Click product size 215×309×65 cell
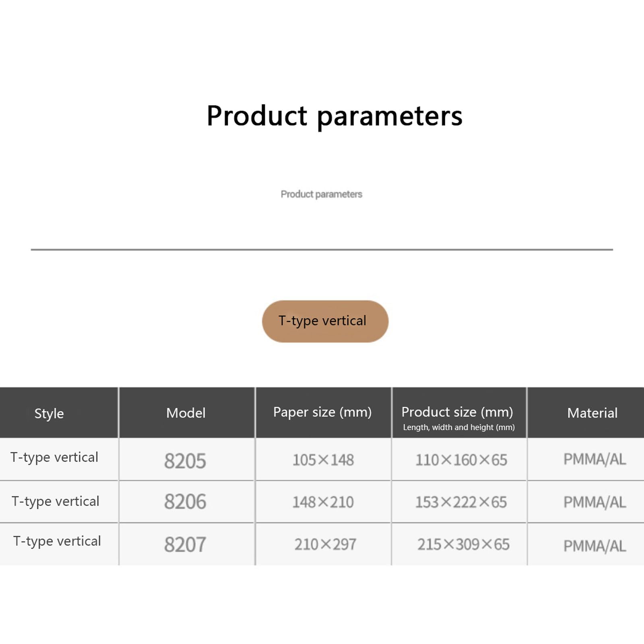 [459, 544]
